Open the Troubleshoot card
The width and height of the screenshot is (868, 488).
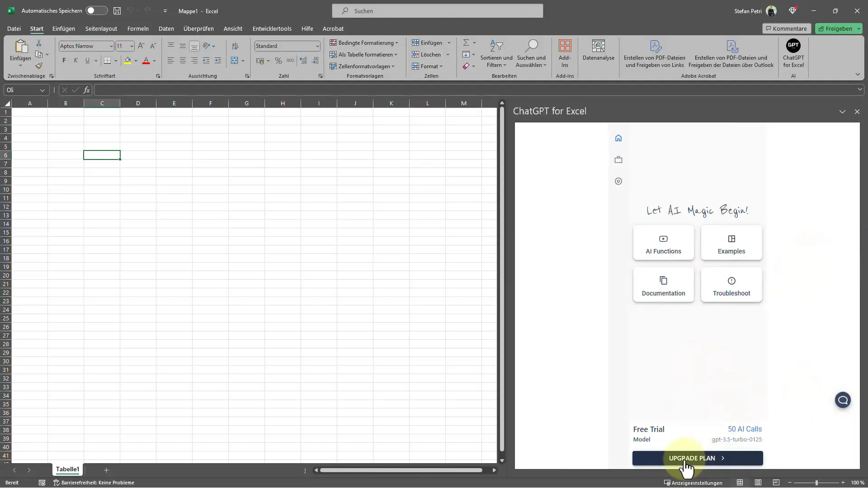click(x=731, y=285)
